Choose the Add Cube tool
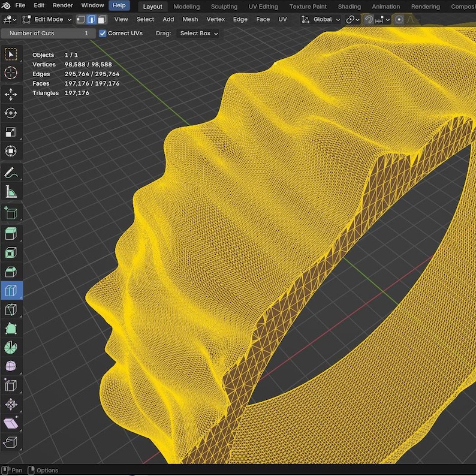 coord(11,213)
